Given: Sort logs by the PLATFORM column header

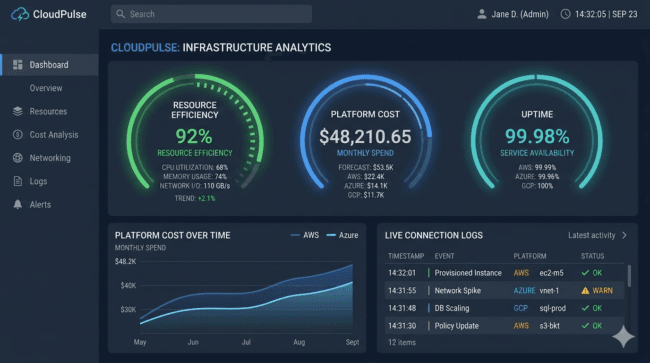Looking at the screenshot, I should coord(530,256).
